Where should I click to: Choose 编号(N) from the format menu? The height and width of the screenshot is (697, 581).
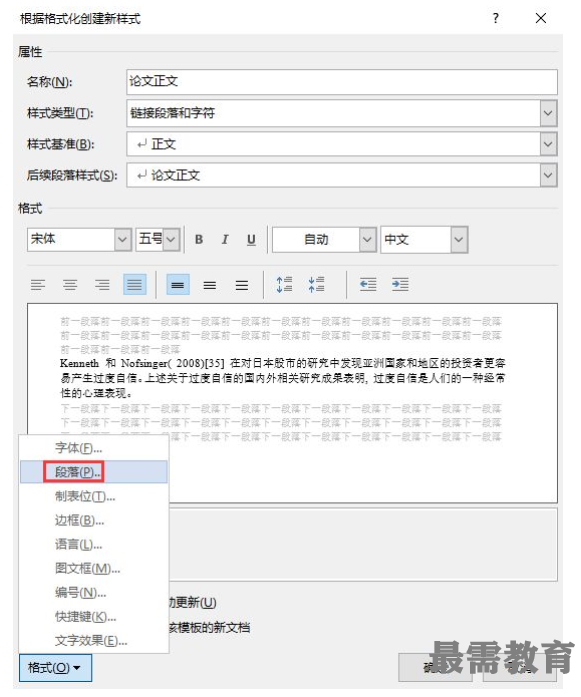94,593
